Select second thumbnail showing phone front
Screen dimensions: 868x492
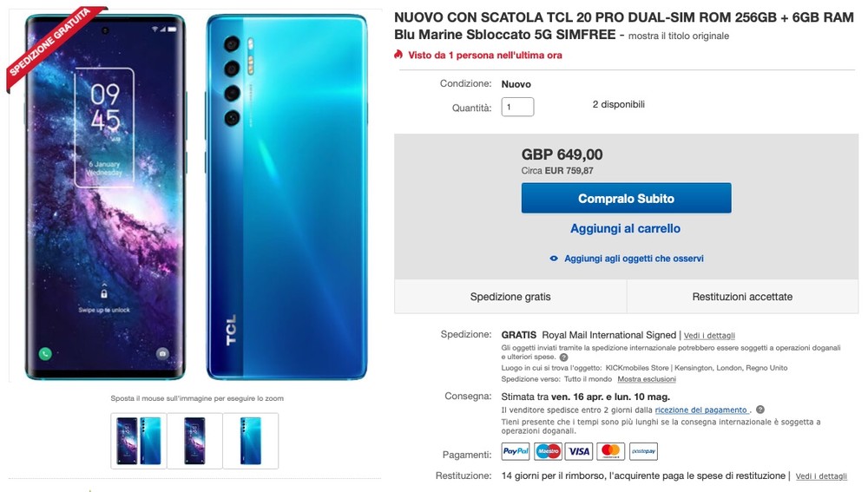coord(194,441)
